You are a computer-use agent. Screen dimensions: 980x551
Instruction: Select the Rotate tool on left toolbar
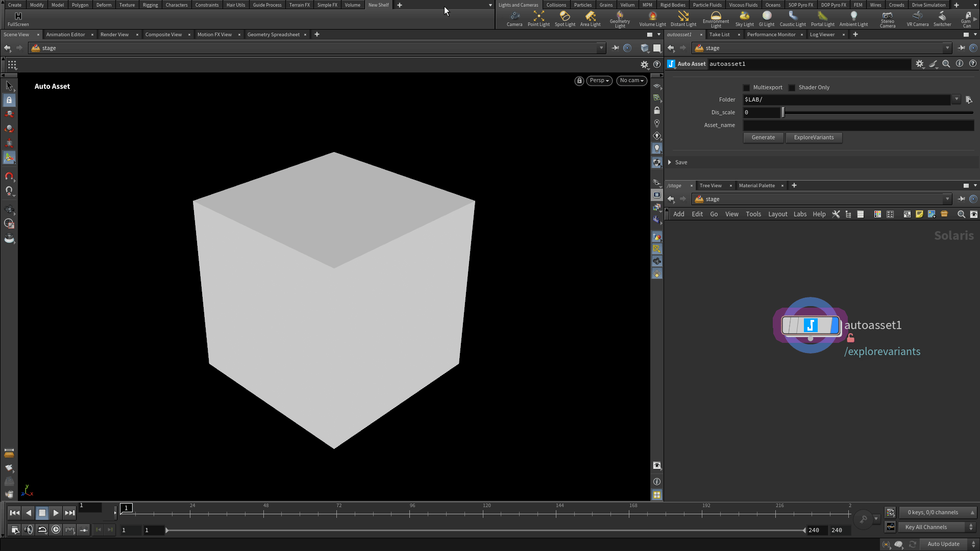9,129
